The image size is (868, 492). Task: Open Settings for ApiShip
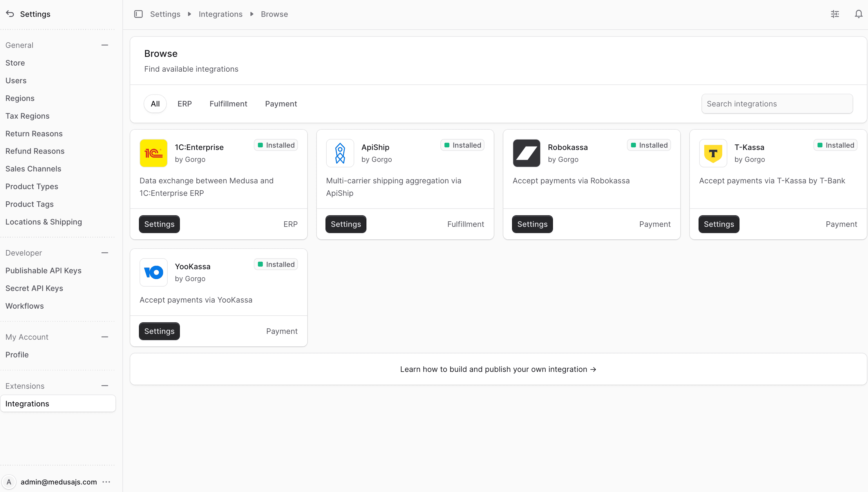click(346, 224)
